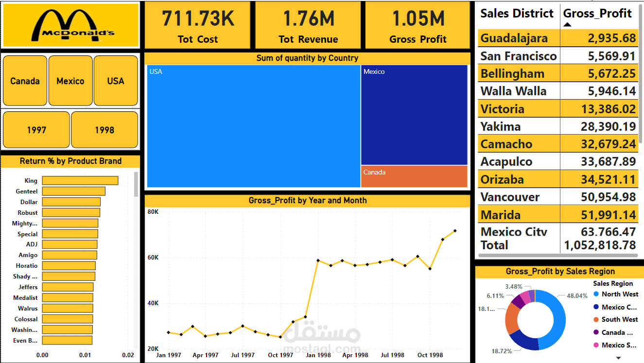Viewport: 644px width, 363px height.
Task: Select the 1998 year filter button
Action: (104, 129)
